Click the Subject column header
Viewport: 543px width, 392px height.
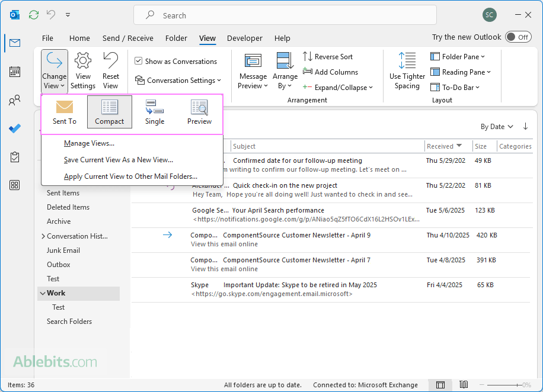point(327,146)
